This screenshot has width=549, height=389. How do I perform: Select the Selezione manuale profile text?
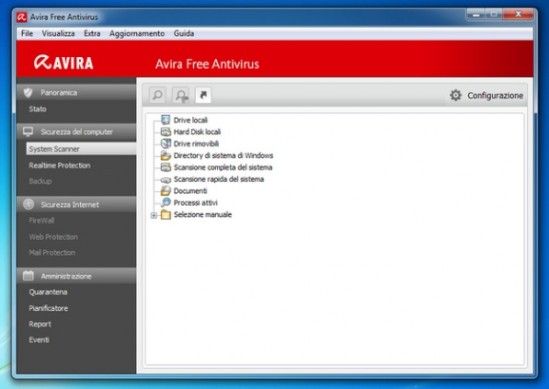tap(203, 215)
